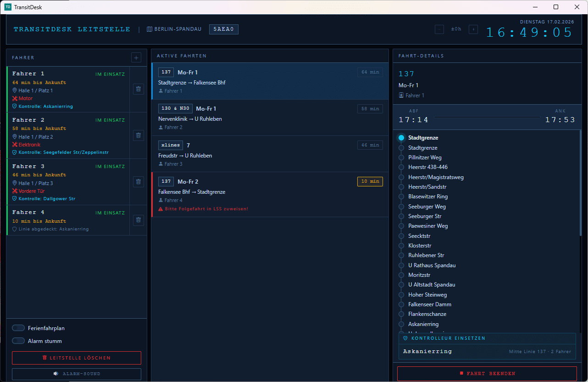This screenshot has height=382, width=588.
Task: Open the xlines 7 Freudstr trip
Action: [270, 154]
